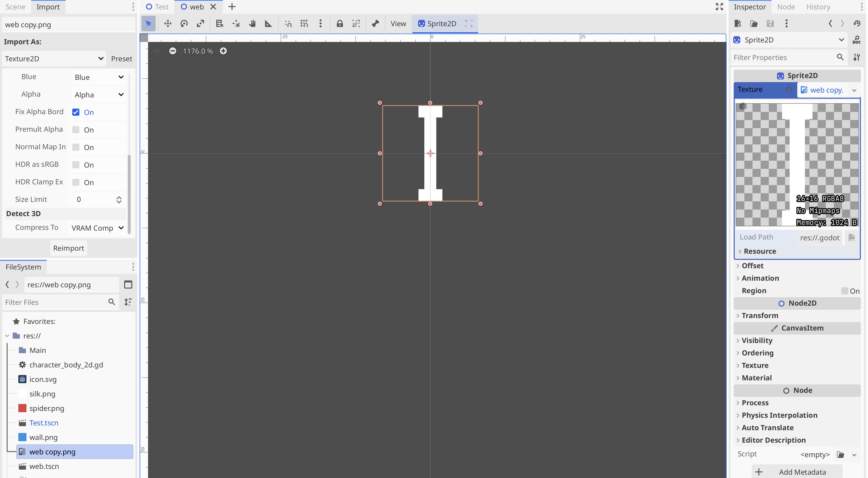Screen dimensions: 868x478
Task: Open the Node tab in inspector
Action: [786, 7]
